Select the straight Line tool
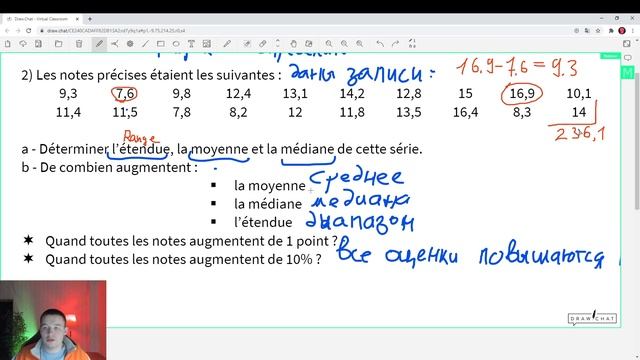The width and height of the screenshot is (640, 360). click(145, 44)
